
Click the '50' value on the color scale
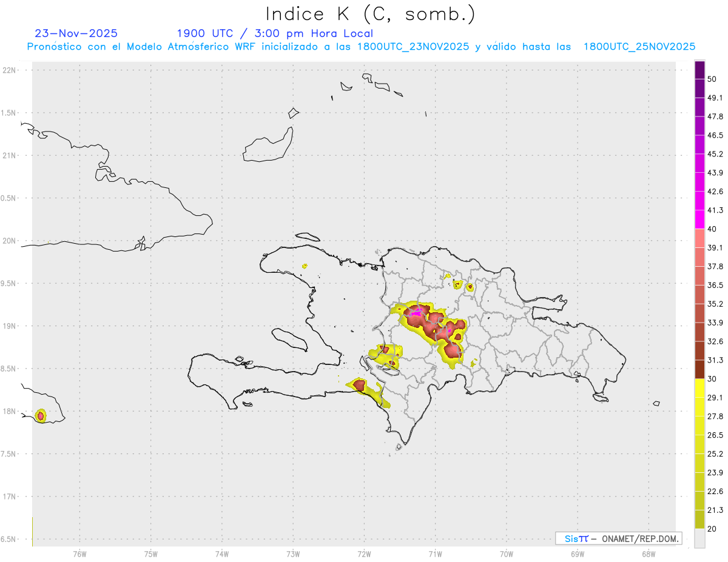click(x=712, y=79)
